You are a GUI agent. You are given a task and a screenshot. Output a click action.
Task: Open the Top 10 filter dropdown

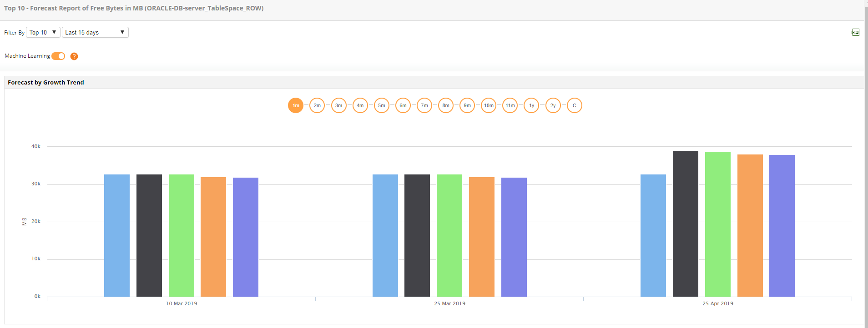click(43, 32)
